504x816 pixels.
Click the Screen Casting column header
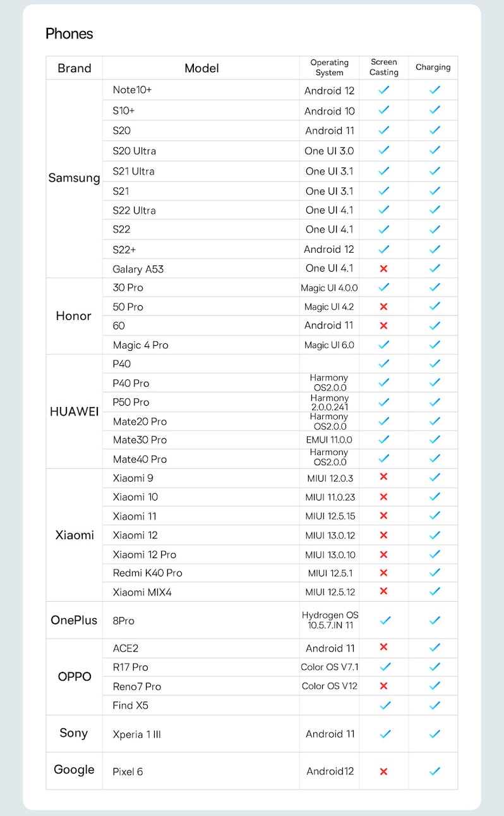pyautogui.click(x=384, y=68)
